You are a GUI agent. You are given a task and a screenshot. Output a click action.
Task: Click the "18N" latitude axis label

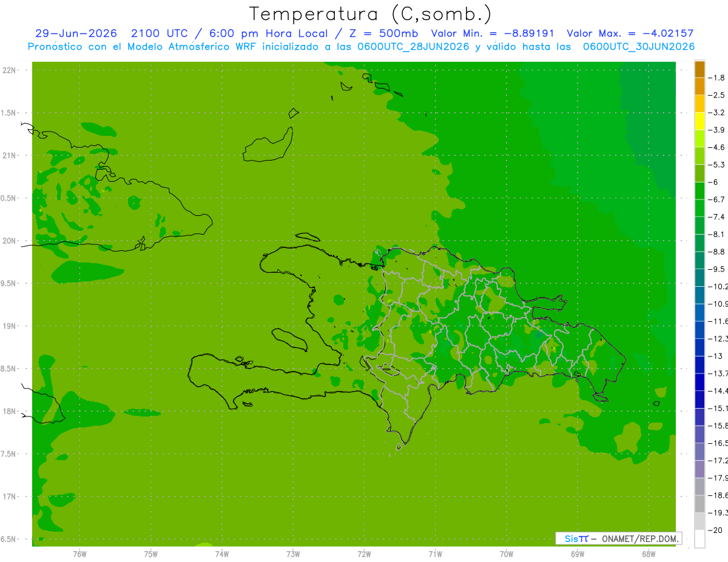click(9, 411)
